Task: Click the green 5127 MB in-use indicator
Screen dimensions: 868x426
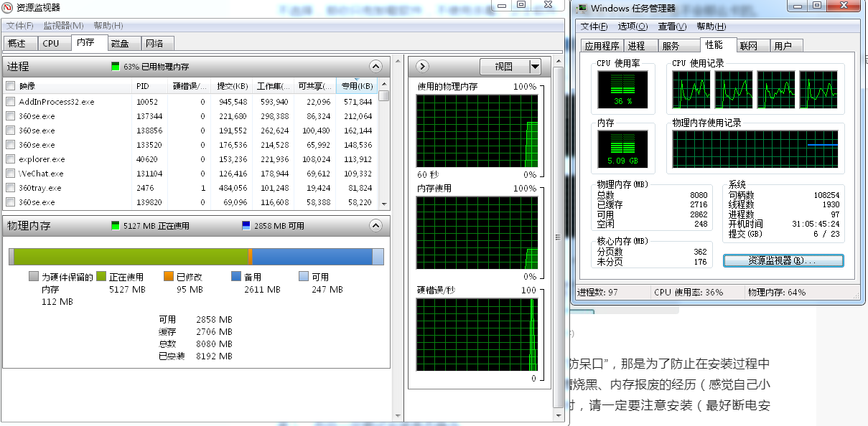Action: coord(115,225)
